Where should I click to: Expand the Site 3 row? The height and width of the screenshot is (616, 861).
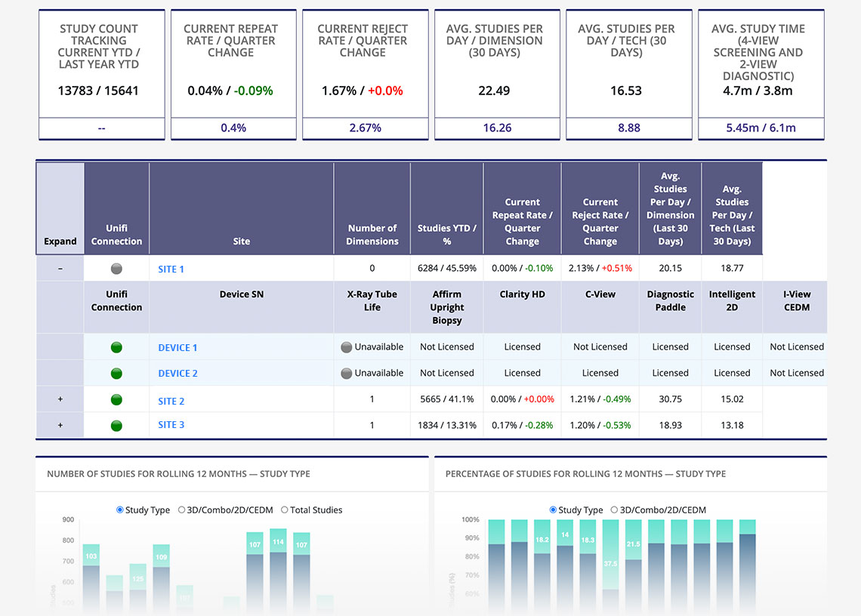[60, 425]
